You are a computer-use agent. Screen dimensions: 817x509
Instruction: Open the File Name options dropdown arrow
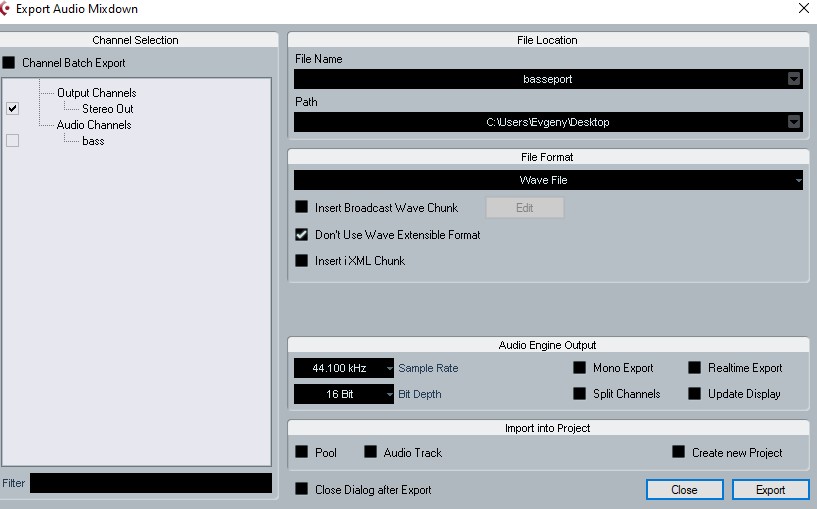(794, 79)
